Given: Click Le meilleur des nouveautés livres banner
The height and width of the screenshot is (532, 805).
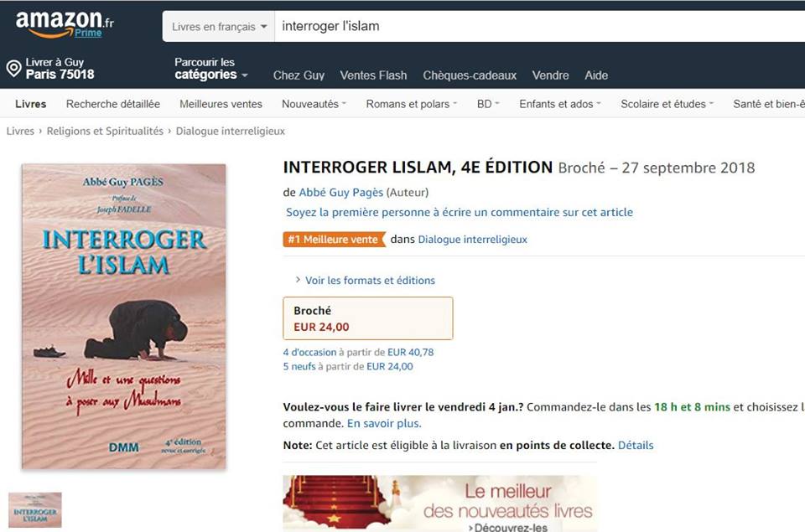Looking at the screenshot, I should [x=440, y=504].
